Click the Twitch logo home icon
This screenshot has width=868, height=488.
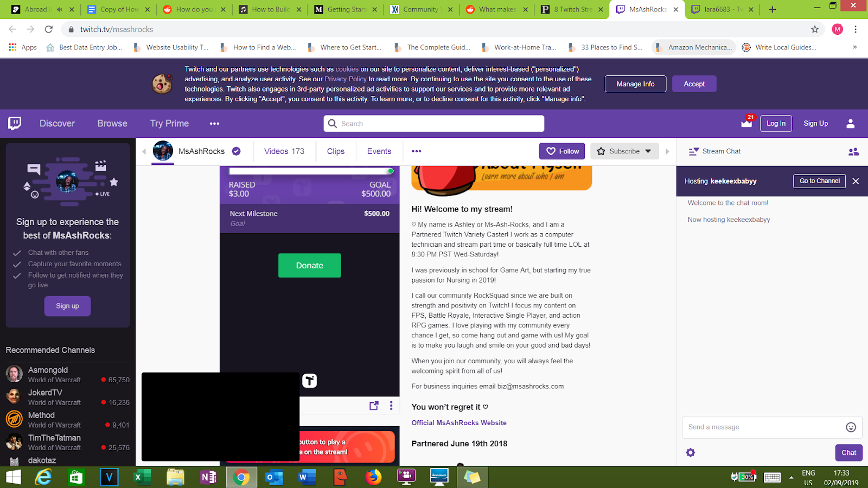pyautogui.click(x=15, y=123)
